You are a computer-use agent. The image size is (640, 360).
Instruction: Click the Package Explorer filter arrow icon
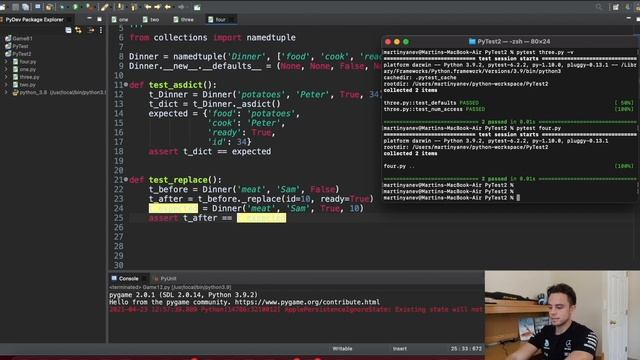(x=91, y=30)
